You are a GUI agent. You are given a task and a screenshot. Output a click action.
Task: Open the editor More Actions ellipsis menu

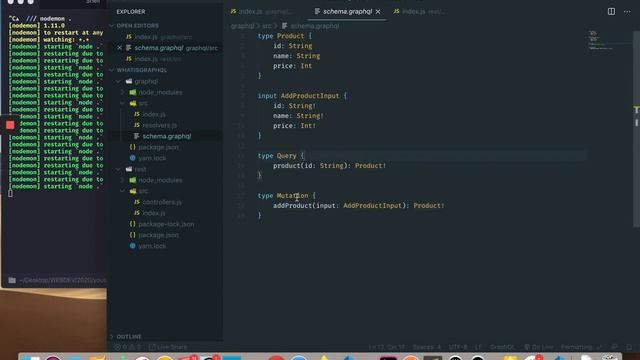pyautogui.click(x=627, y=12)
